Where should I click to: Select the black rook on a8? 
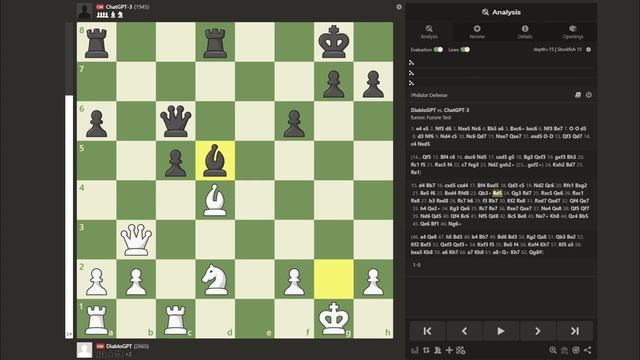tap(96, 42)
